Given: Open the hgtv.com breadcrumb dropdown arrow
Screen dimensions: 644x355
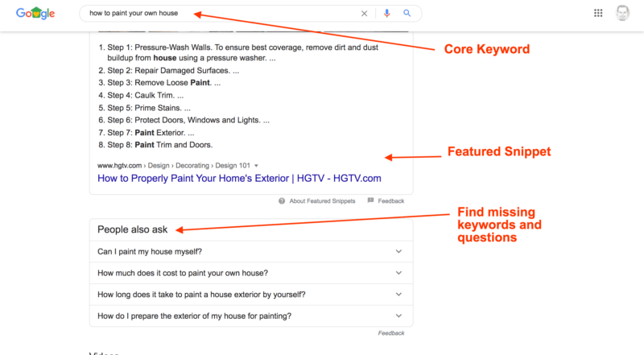Looking at the screenshot, I should click(256, 166).
